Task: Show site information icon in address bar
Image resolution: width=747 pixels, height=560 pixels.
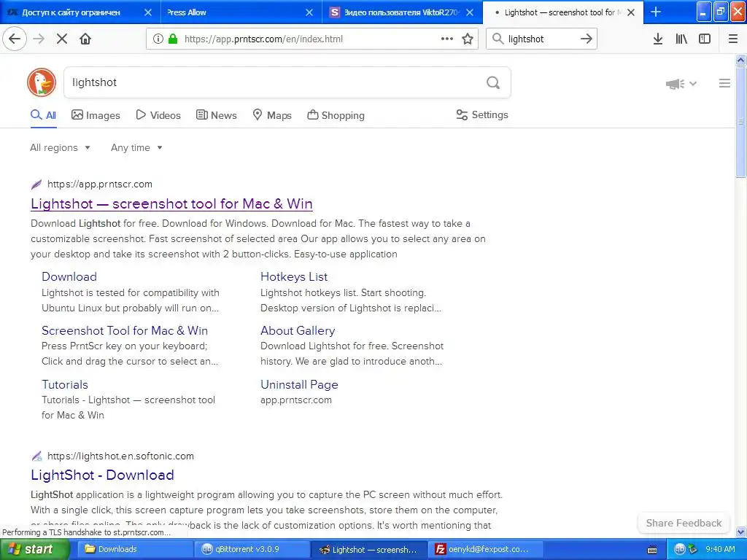Action: [158, 39]
